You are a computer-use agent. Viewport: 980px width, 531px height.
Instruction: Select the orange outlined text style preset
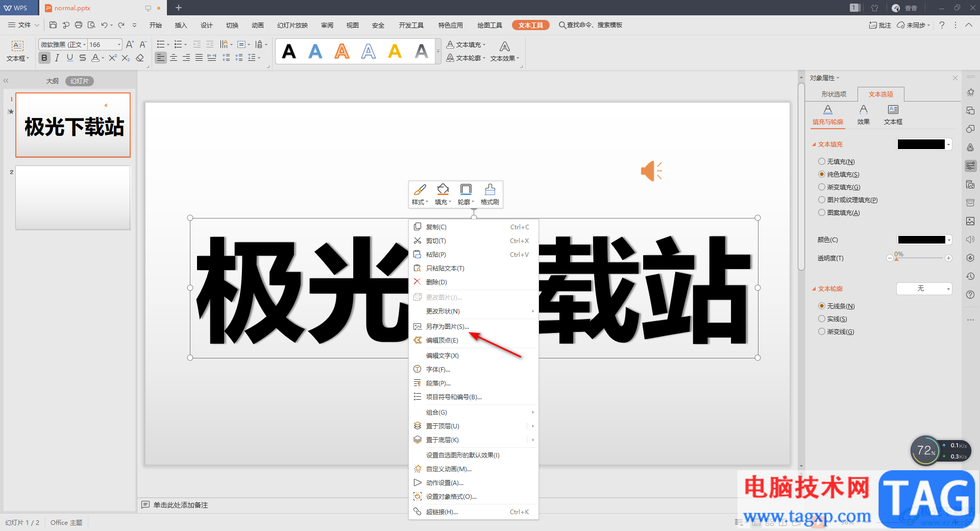pos(342,51)
